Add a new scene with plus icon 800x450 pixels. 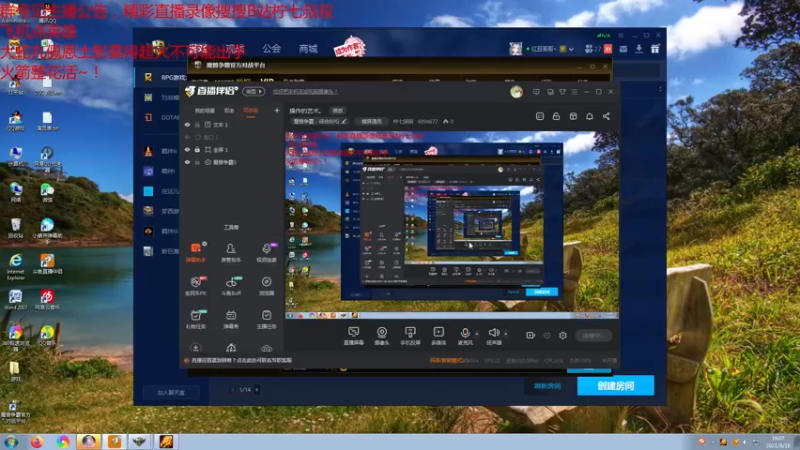click(x=277, y=110)
